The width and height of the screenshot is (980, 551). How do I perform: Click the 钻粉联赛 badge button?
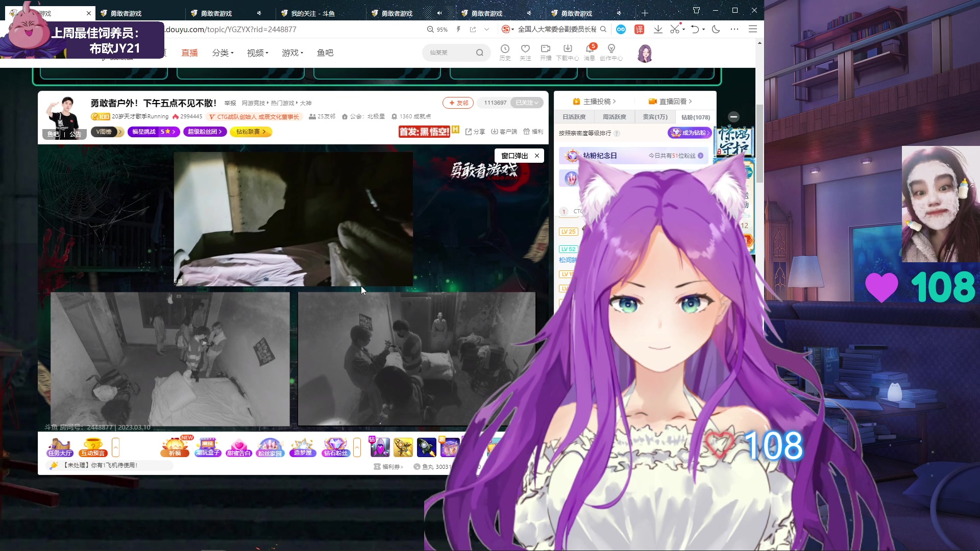[x=251, y=132]
